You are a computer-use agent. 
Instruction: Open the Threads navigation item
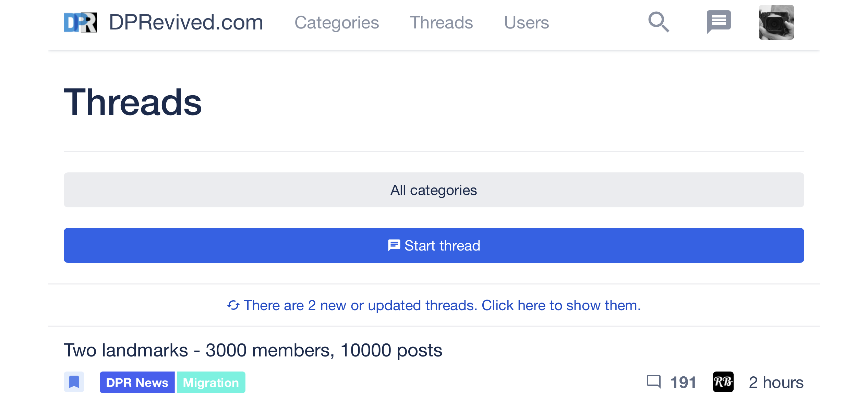[x=441, y=23]
